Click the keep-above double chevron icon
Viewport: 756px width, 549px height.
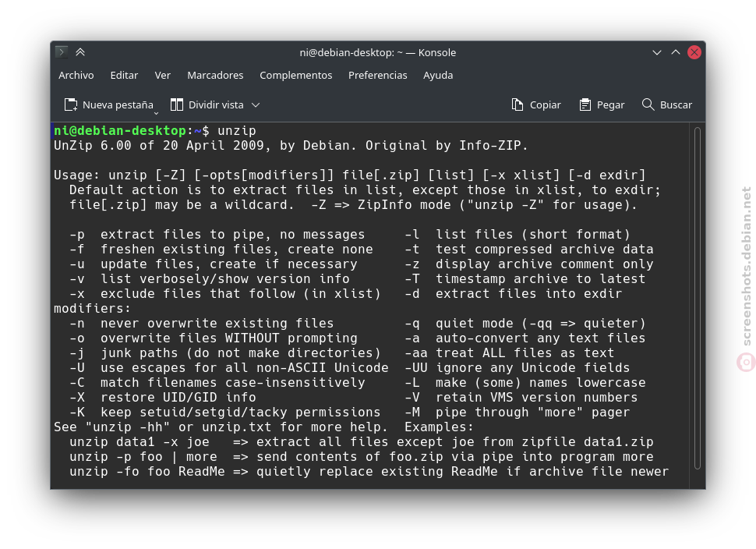(80, 52)
